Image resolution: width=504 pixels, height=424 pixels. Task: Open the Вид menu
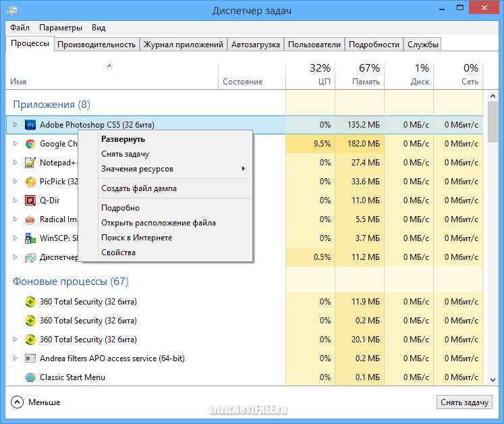[99, 28]
